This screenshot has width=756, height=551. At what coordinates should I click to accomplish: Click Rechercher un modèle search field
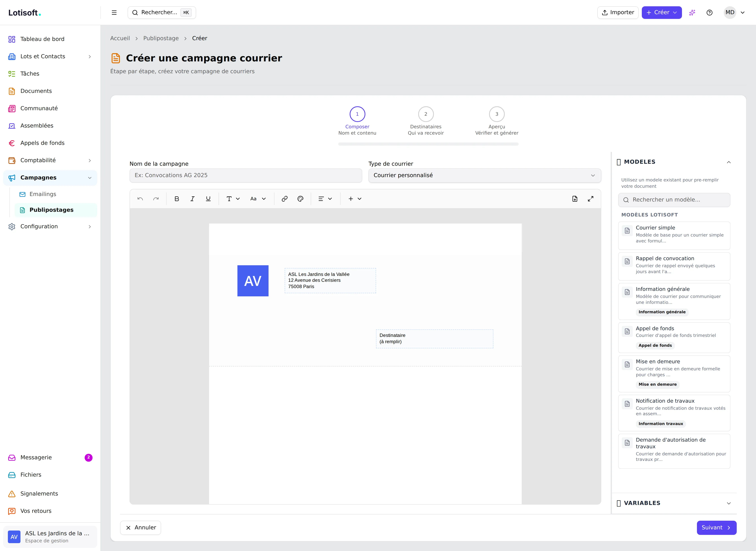tap(674, 200)
